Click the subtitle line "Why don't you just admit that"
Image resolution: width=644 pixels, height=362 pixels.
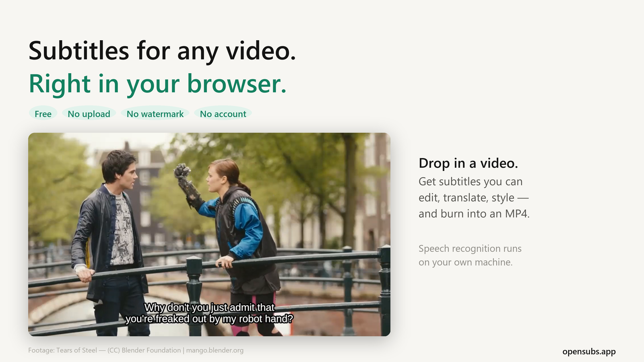point(209,307)
